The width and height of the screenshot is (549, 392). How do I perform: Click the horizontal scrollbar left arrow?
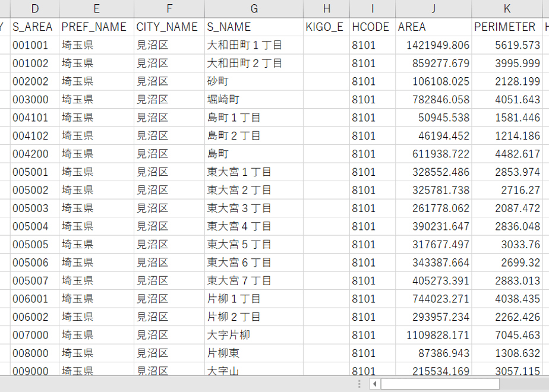pos(375,384)
